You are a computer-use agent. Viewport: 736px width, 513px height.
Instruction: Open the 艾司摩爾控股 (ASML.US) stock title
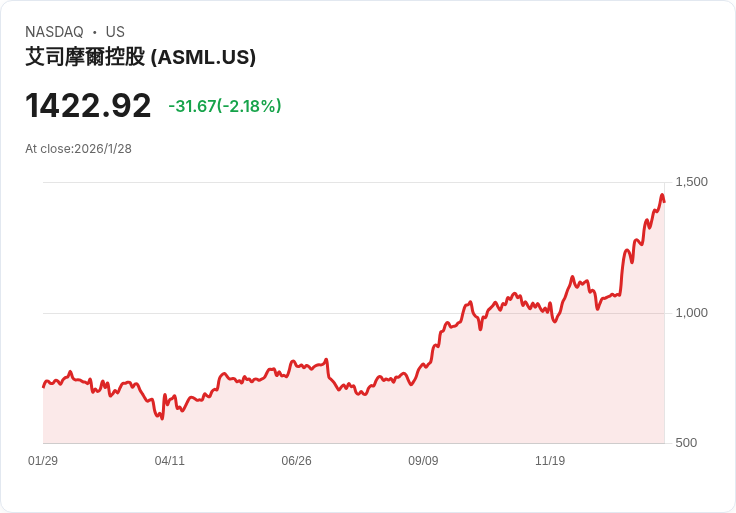[141, 58]
